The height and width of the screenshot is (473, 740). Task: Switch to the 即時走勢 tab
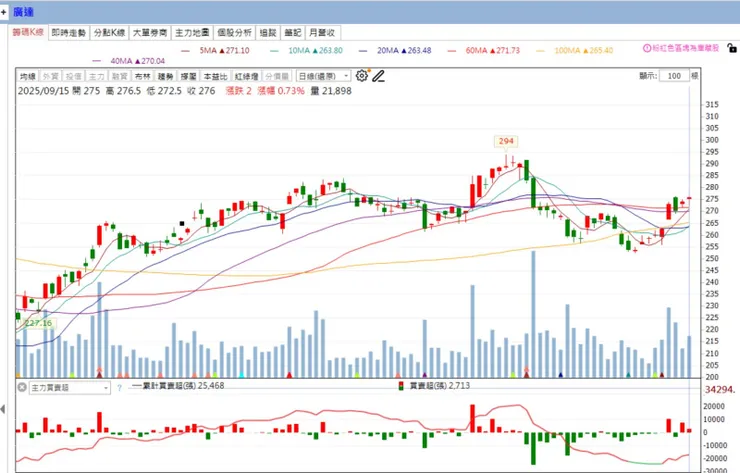[x=69, y=33]
